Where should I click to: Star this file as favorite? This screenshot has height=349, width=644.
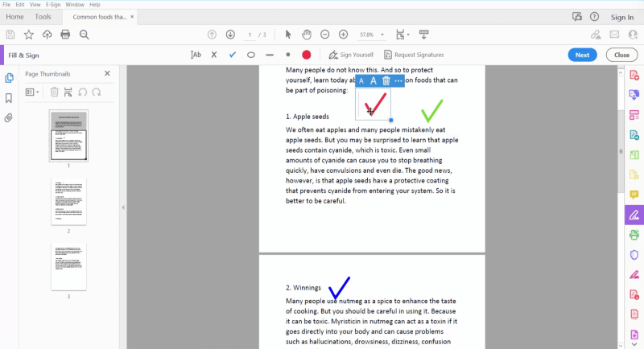click(29, 35)
